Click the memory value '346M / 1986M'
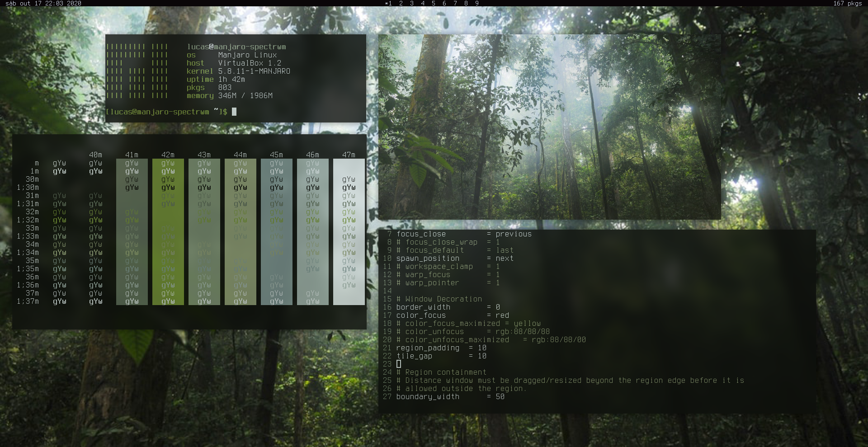This screenshot has width=868, height=447. point(245,95)
